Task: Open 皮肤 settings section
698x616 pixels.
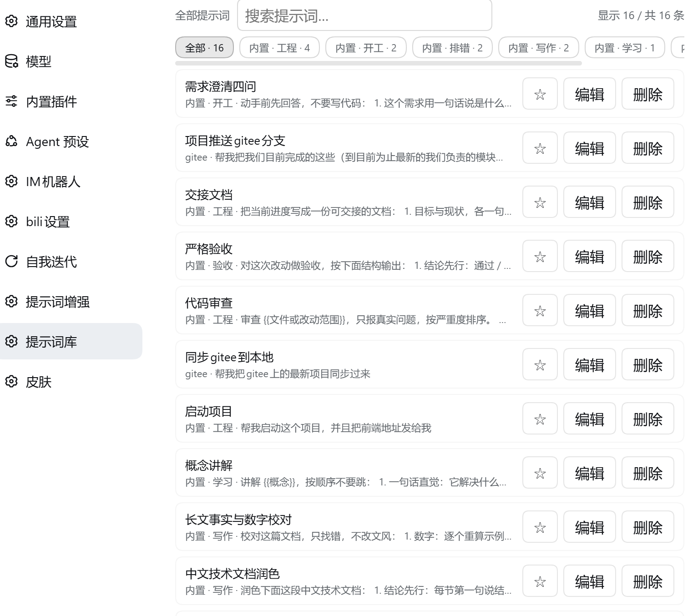Action: click(71, 381)
